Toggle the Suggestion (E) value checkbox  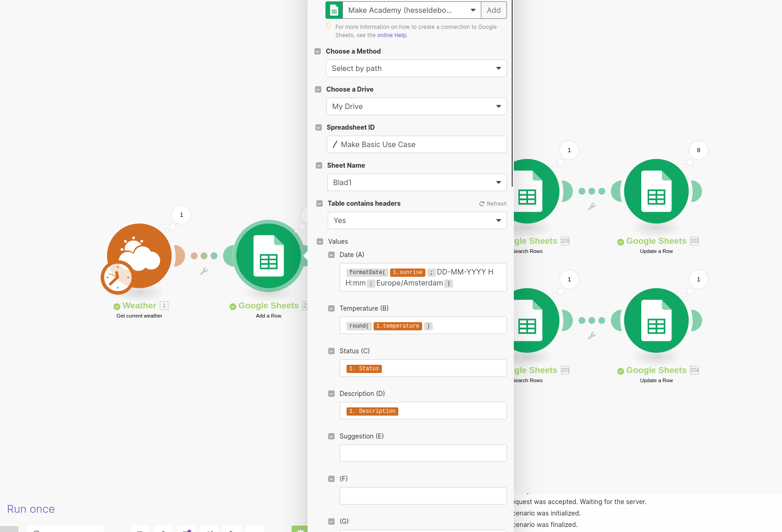[331, 436]
